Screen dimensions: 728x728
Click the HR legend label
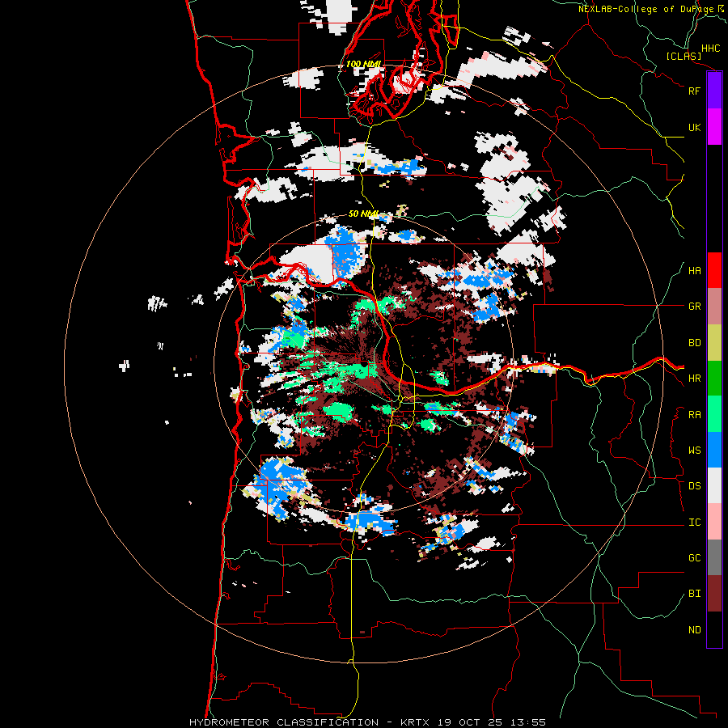point(694,379)
